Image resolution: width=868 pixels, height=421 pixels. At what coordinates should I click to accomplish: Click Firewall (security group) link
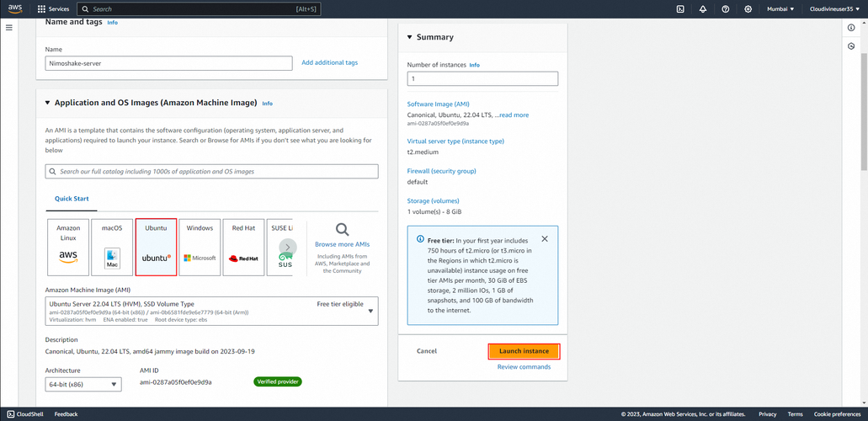pyautogui.click(x=442, y=171)
